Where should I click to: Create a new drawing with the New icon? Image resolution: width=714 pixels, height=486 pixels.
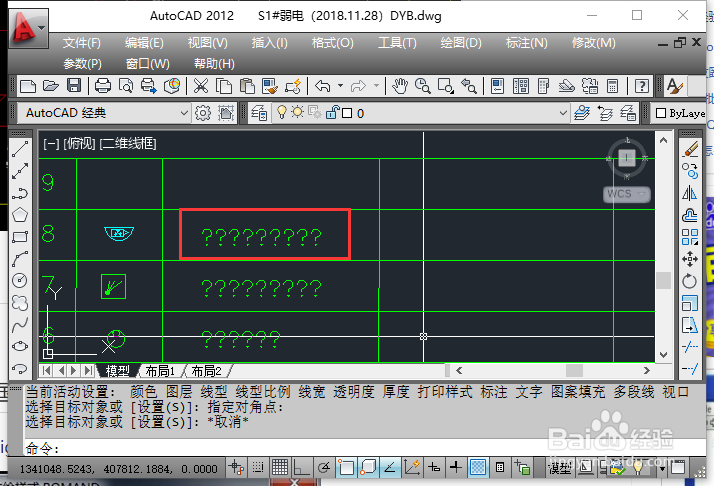pos(28,86)
